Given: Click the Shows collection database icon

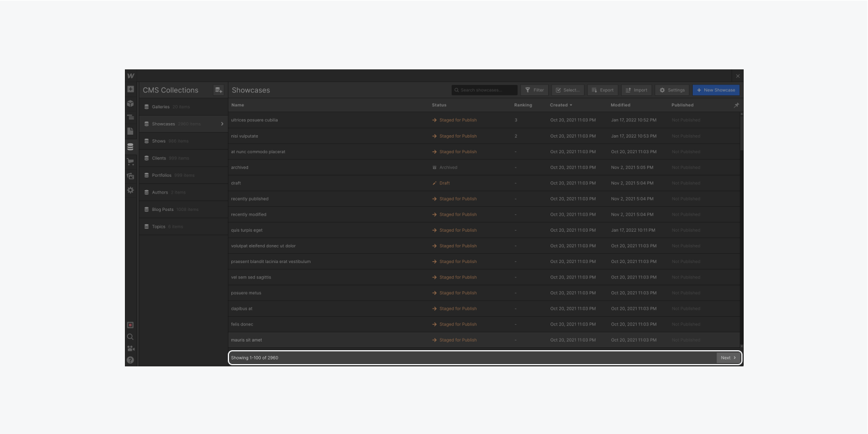Looking at the screenshot, I should 147,141.
